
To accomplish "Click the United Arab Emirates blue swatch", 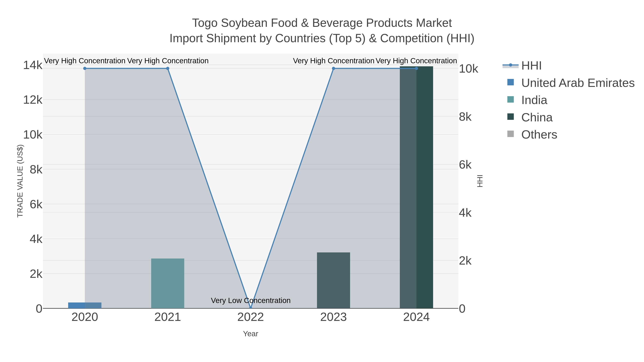I will pyautogui.click(x=511, y=82).
